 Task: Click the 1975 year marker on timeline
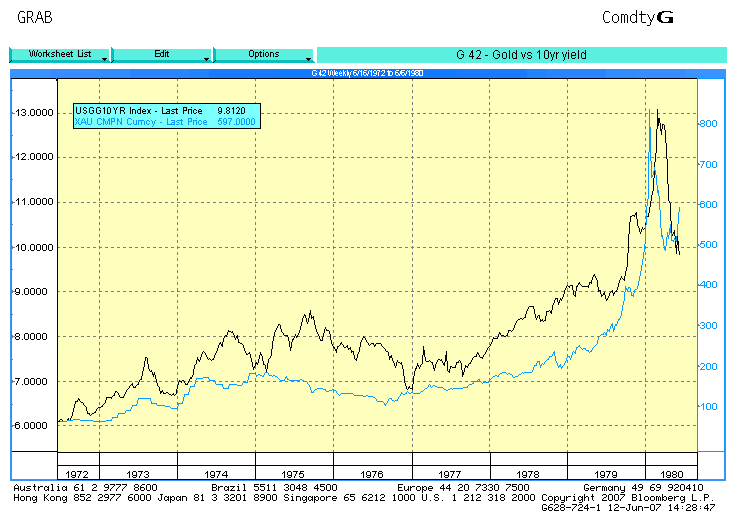pyautogui.click(x=294, y=471)
